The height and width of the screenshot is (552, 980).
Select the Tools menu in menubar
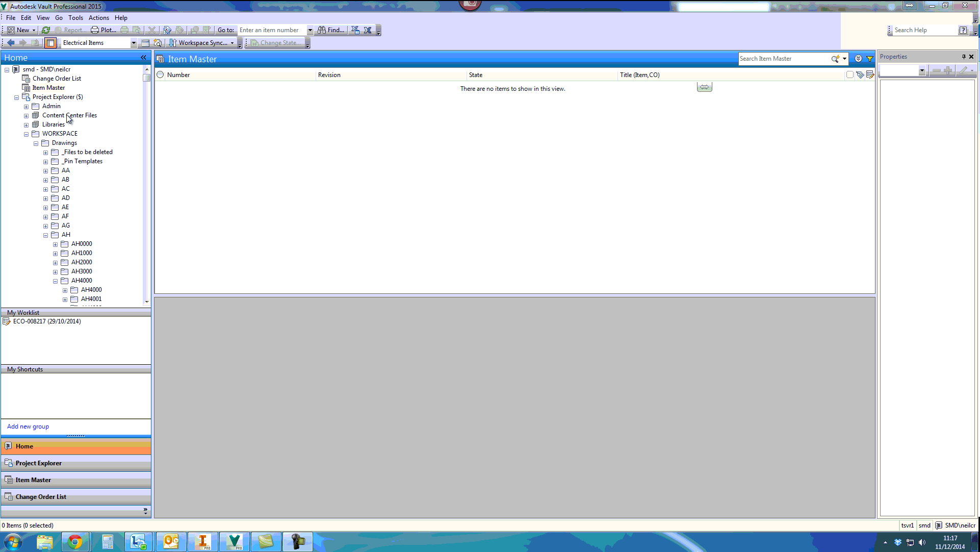(x=75, y=17)
